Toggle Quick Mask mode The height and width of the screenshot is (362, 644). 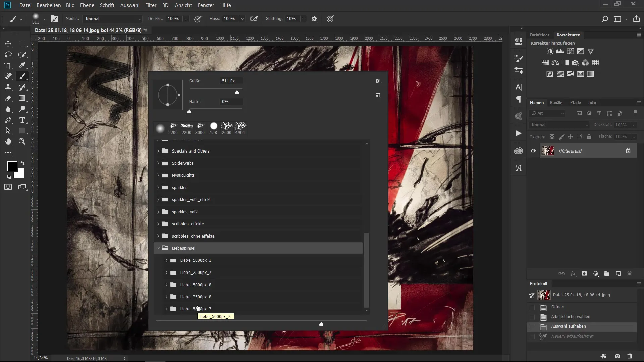pyautogui.click(x=8, y=187)
